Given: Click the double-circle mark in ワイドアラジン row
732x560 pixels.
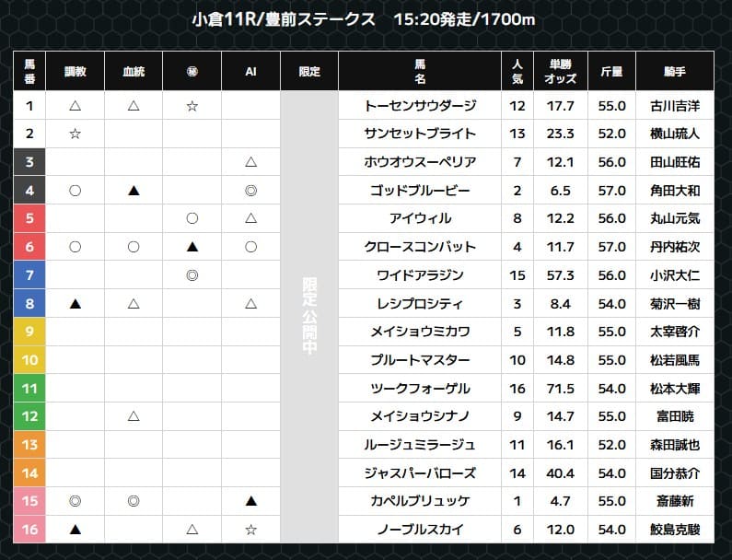Looking at the screenshot, I should tap(192, 275).
